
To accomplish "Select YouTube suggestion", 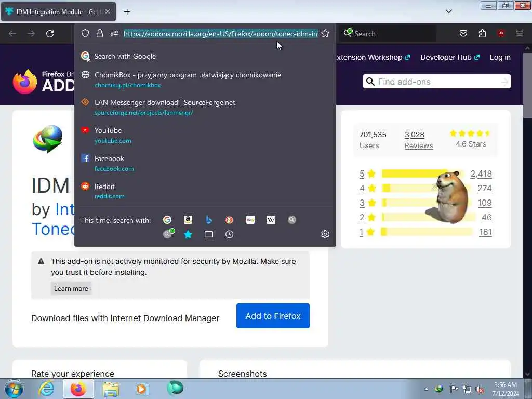I will 205,136.
